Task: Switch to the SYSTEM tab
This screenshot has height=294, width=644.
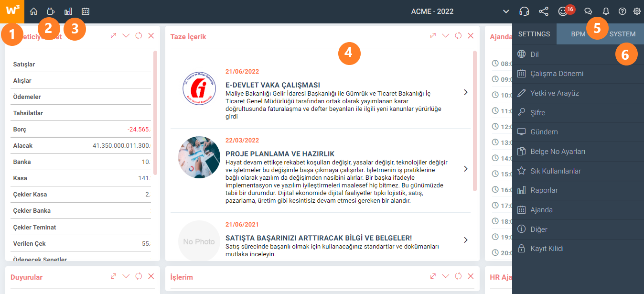Action: point(623,34)
